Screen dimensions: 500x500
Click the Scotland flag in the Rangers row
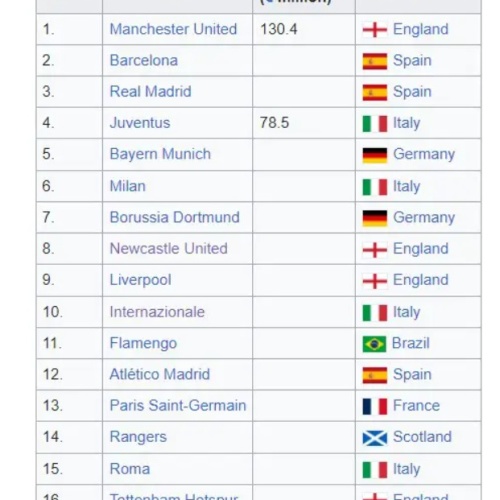(375, 438)
